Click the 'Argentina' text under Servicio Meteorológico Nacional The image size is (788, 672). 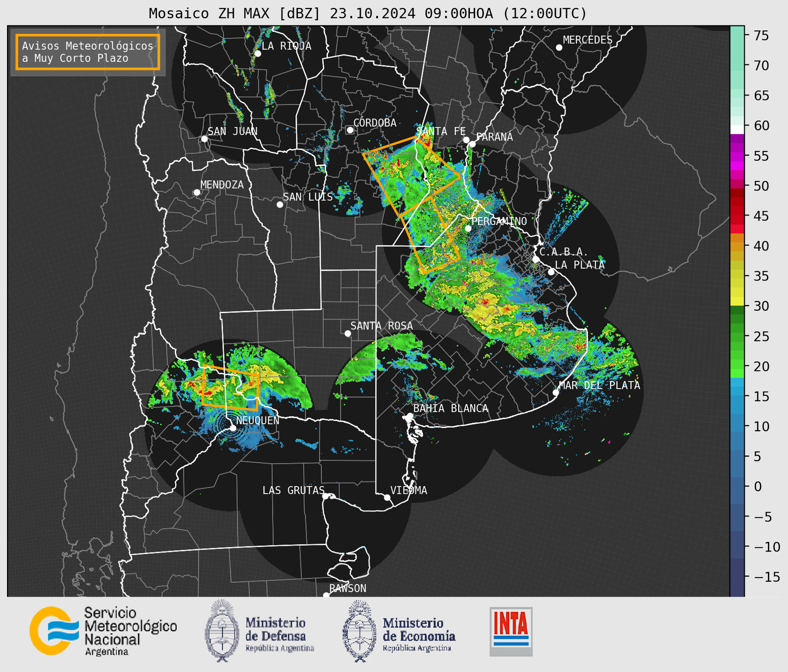(x=106, y=652)
